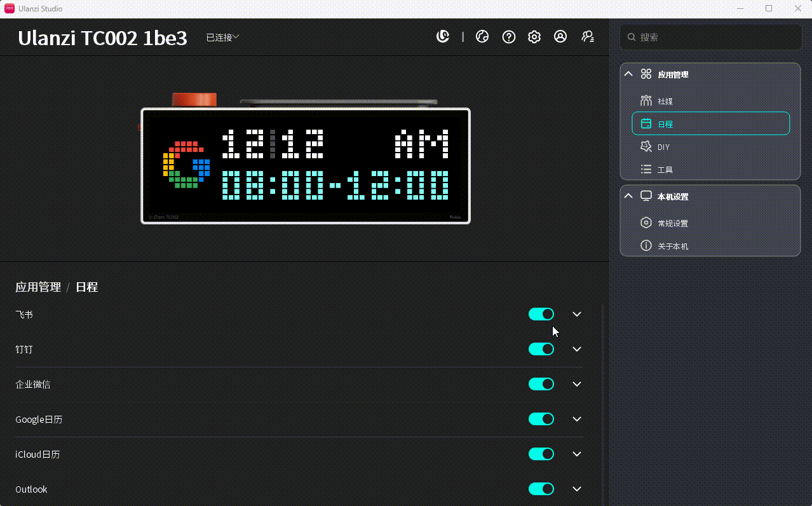Click the 本机设置 sidebar section header

[x=710, y=196]
